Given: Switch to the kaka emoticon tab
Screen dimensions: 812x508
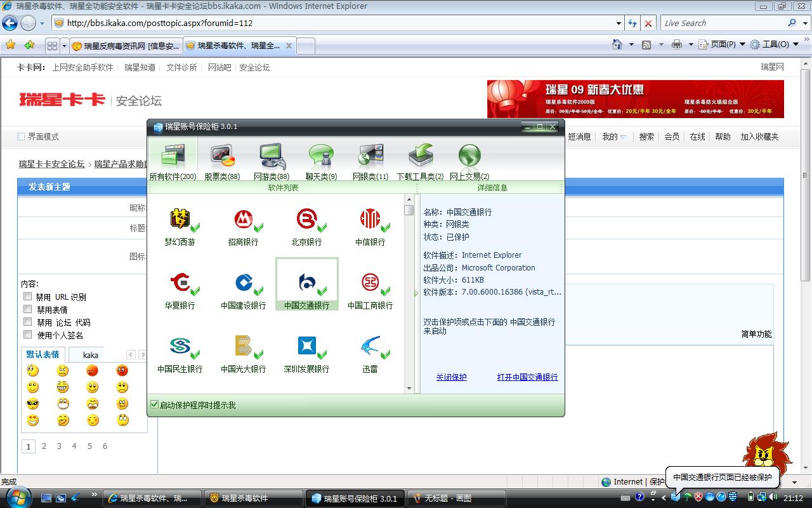Looking at the screenshot, I should point(91,355).
